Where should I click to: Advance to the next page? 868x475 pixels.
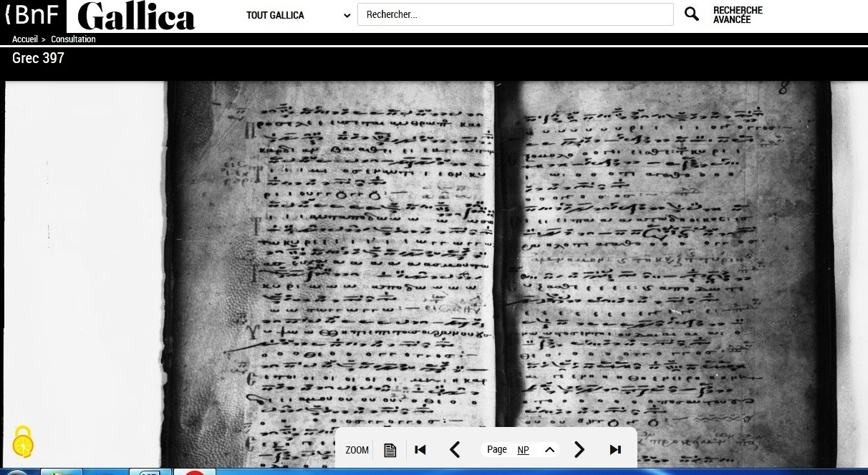(579, 450)
